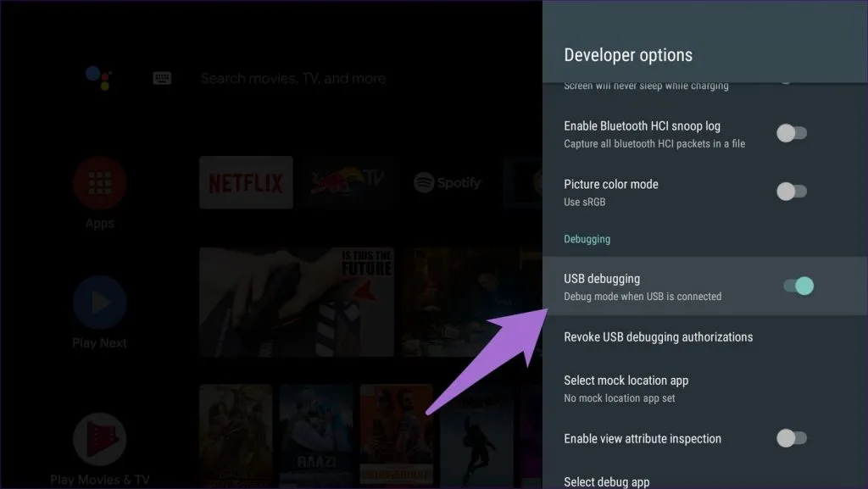Click the Enable Bluetooth HCI snoop log label

(642, 126)
